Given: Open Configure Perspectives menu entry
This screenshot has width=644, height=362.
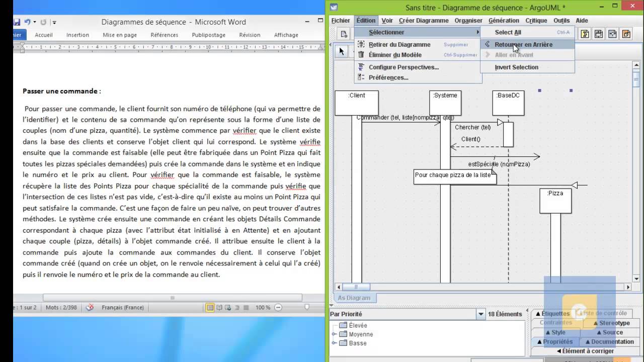Looking at the screenshot, I should tap(418, 67).
